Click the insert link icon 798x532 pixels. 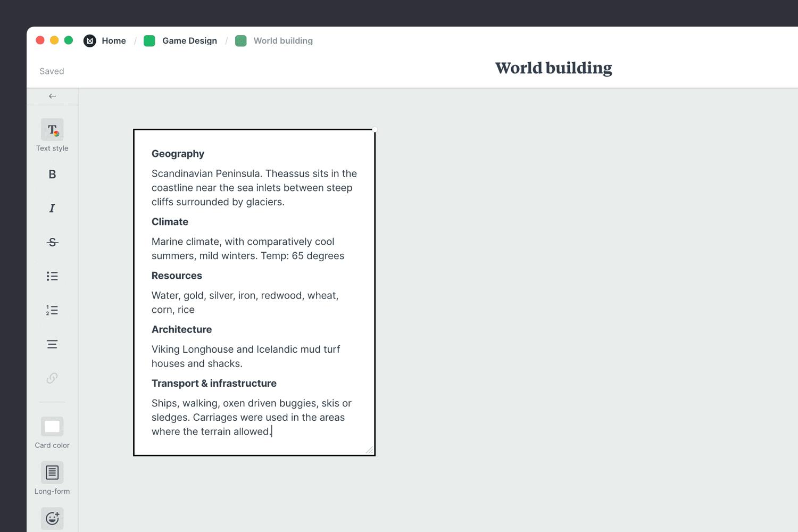[52, 378]
